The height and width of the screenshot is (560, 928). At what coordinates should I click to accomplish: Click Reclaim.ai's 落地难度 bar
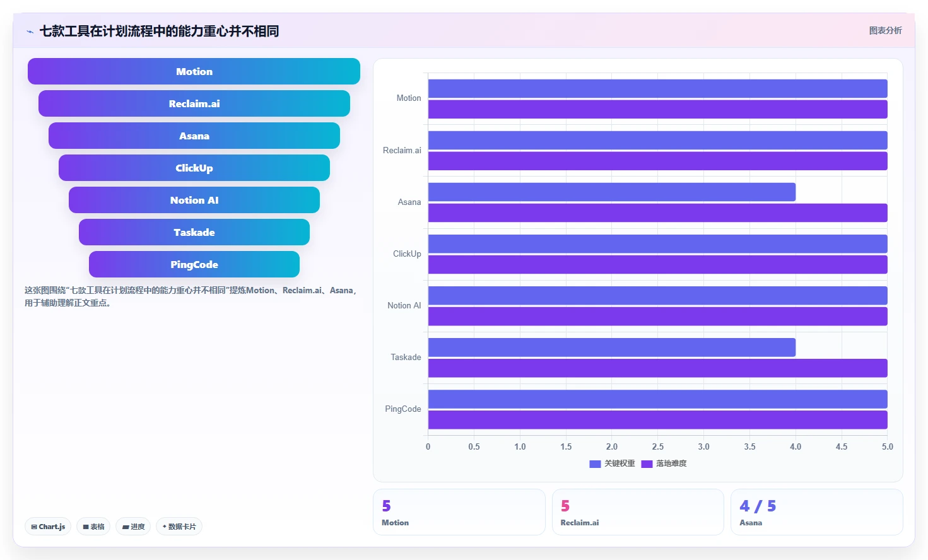pos(657,161)
